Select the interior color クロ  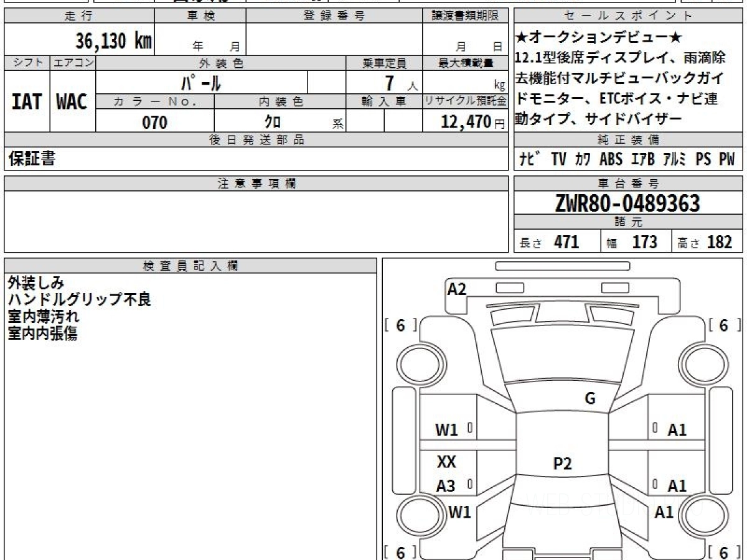point(273,121)
